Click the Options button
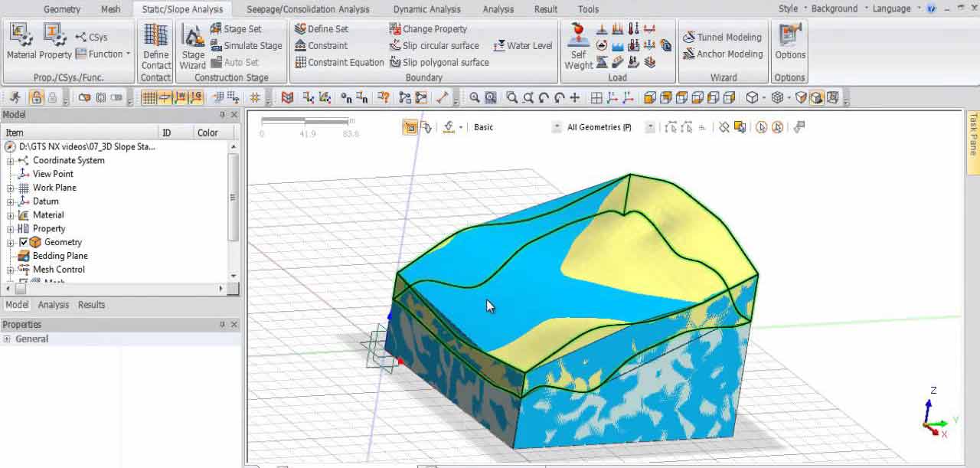Viewport: 980px width, 468px height. (790, 42)
